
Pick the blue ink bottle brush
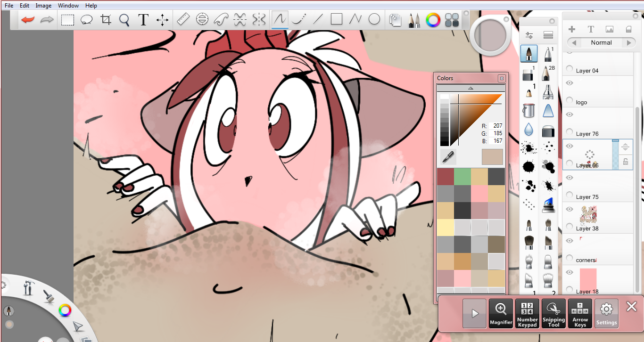click(x=548, y=205)
